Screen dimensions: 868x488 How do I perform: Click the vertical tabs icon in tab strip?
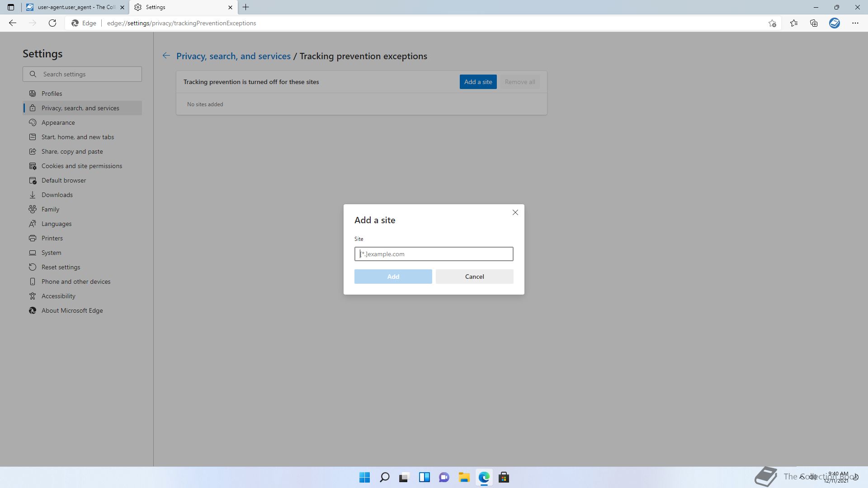tap(11, 7)
